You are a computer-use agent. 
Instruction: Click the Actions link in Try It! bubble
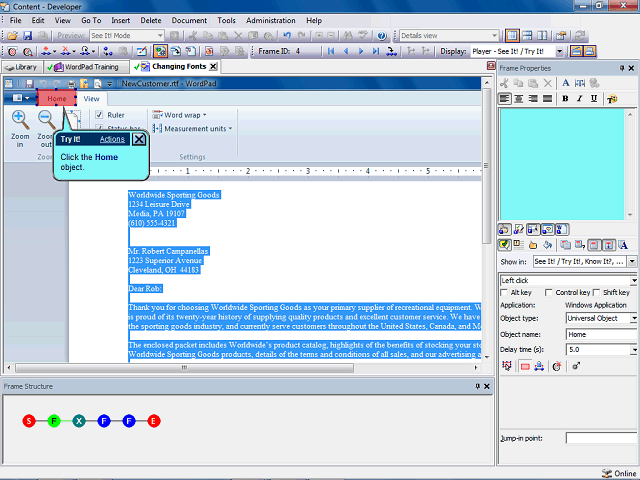(112, 139)
